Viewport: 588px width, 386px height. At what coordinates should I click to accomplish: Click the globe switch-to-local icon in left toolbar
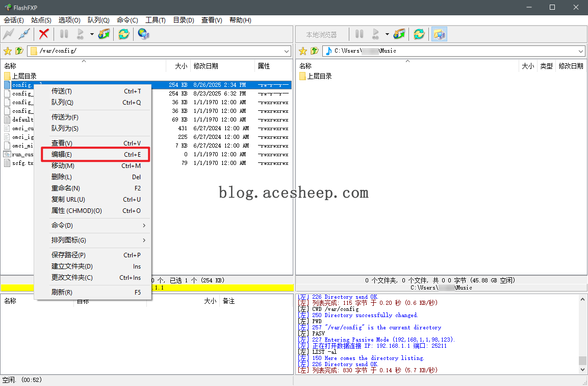pyautogui.click(x=144, y=34)
